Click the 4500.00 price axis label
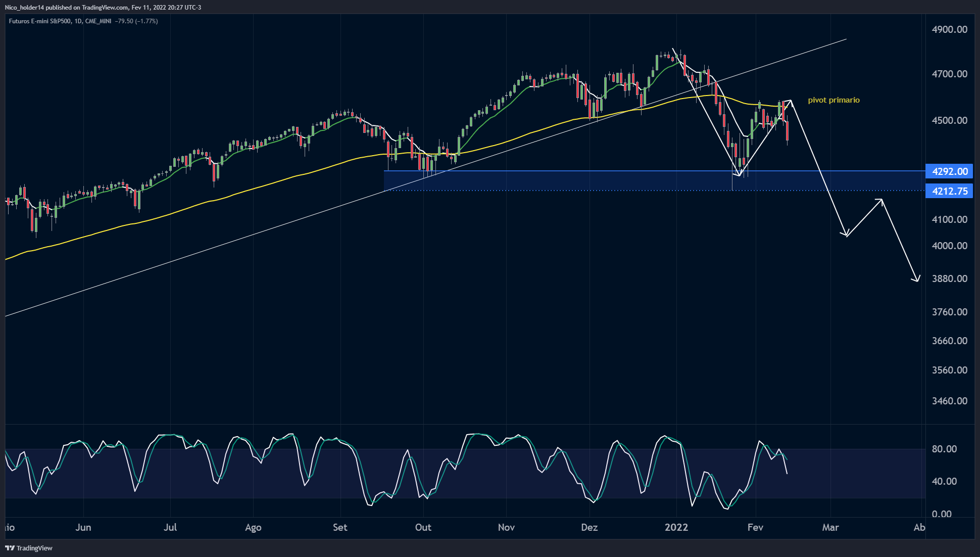 950,120
